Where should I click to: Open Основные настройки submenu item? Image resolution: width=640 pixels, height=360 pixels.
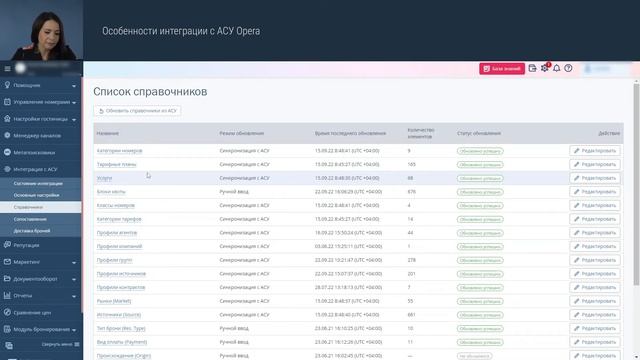[36, 196]
